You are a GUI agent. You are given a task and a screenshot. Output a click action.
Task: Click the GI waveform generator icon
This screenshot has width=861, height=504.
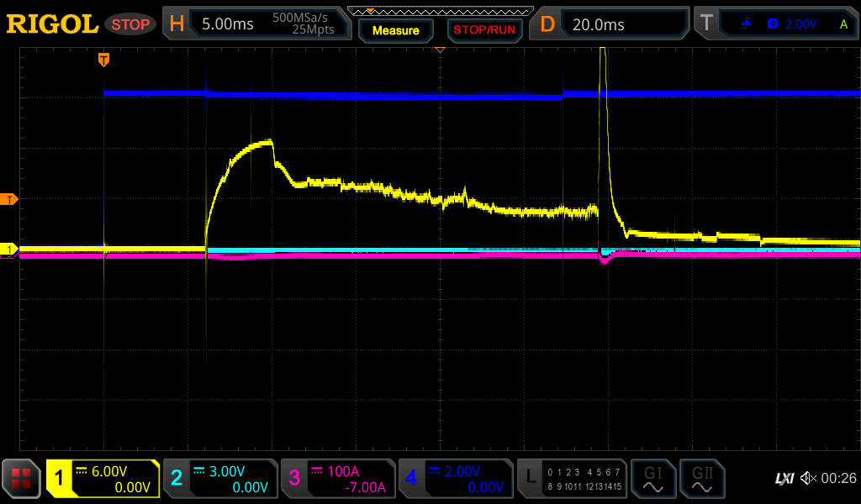[x=652, y=479]
